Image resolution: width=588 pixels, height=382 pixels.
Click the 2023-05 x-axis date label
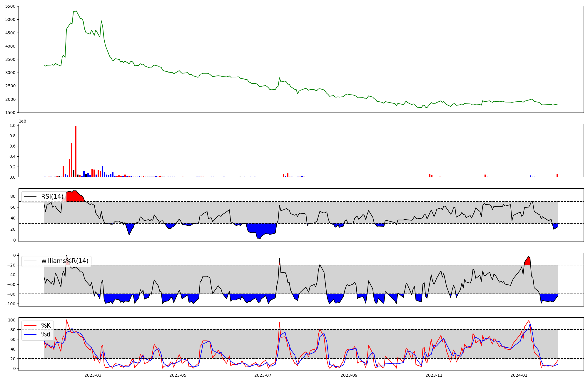[x=178, y=375]
